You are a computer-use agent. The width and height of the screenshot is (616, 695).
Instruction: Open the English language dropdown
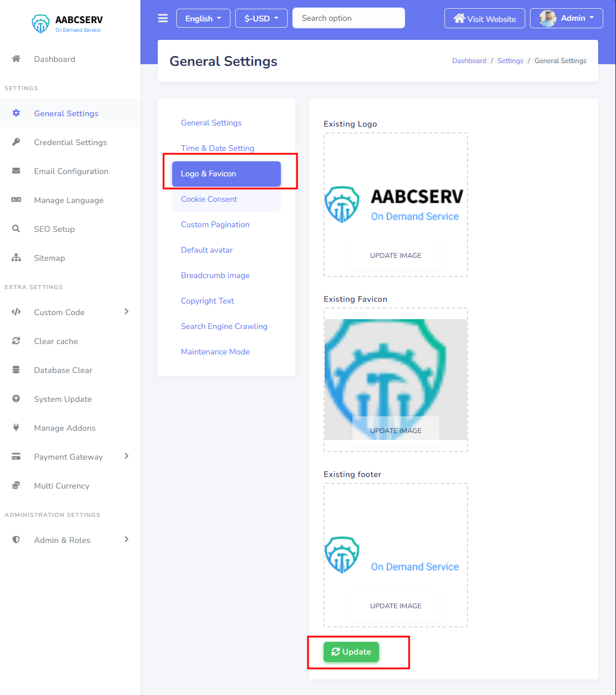click(203, 19)
